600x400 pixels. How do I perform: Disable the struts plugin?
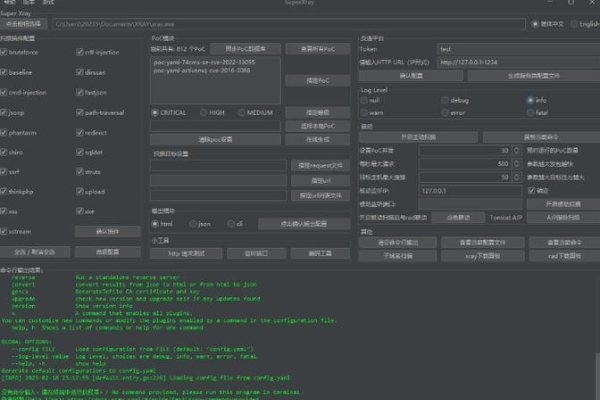80,172
